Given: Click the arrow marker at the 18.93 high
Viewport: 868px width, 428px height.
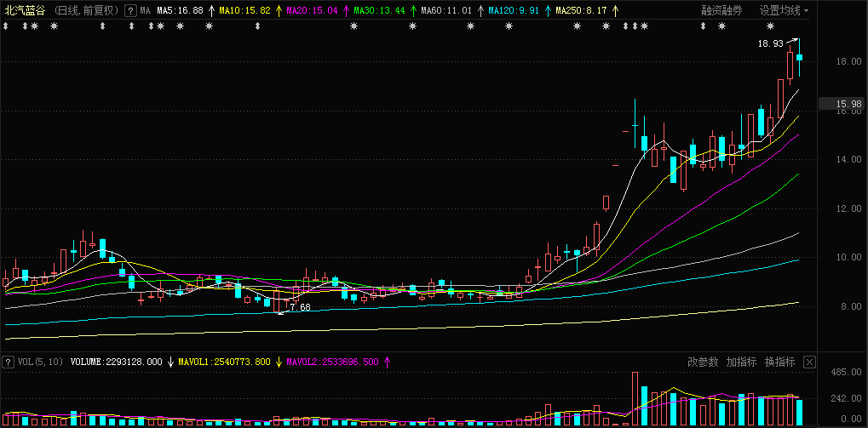Looking at the screenshot, I should 794,40.
